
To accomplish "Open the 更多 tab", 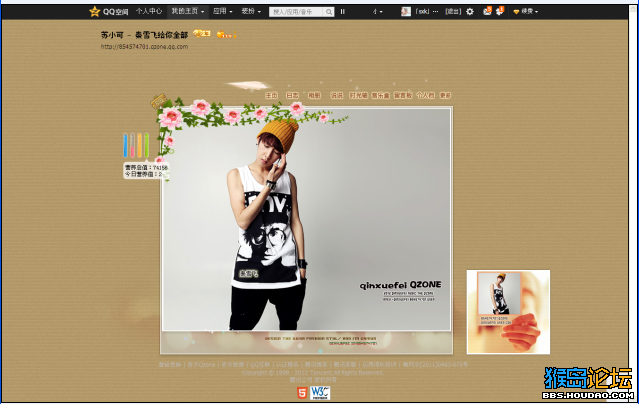I will (445, 95).
